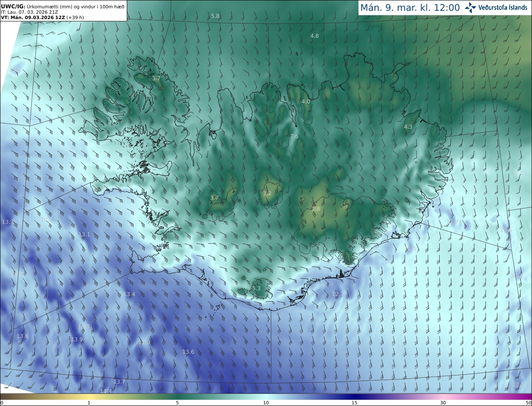532x406 pixels.
Task: Click the colorbar tick label 50
Action: 528,403
